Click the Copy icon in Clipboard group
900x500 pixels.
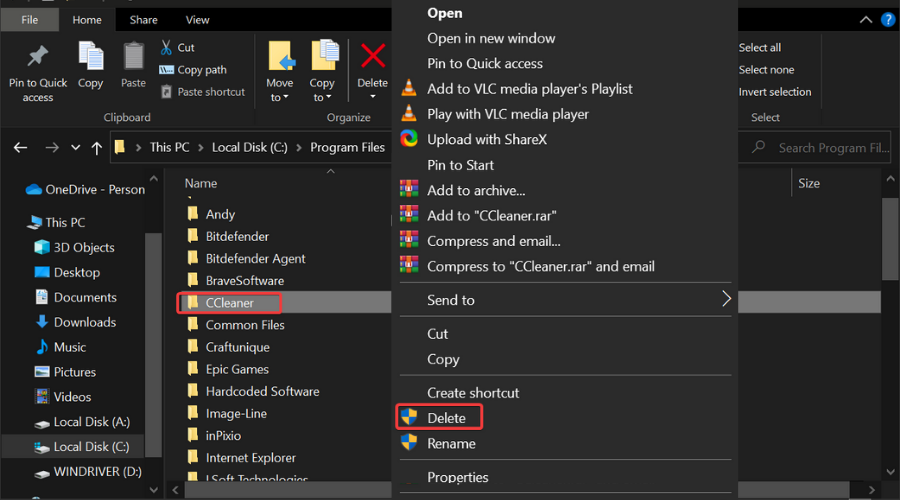91,57
